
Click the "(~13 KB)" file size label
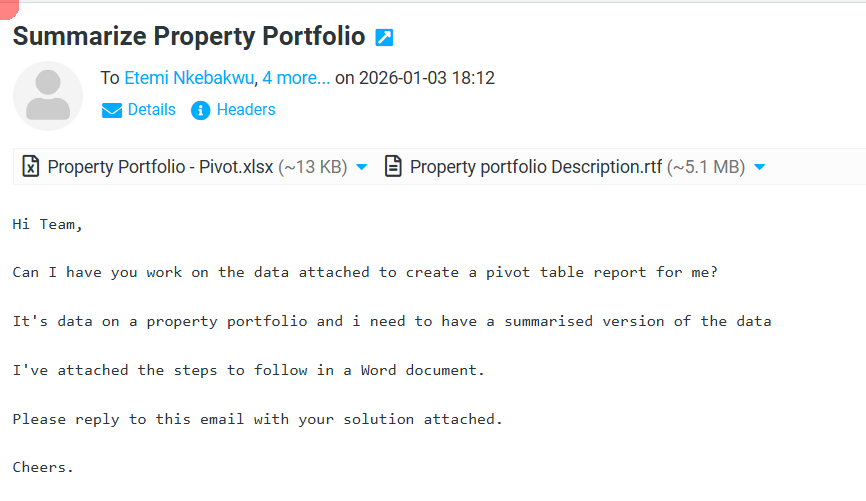tap(312, 167)
